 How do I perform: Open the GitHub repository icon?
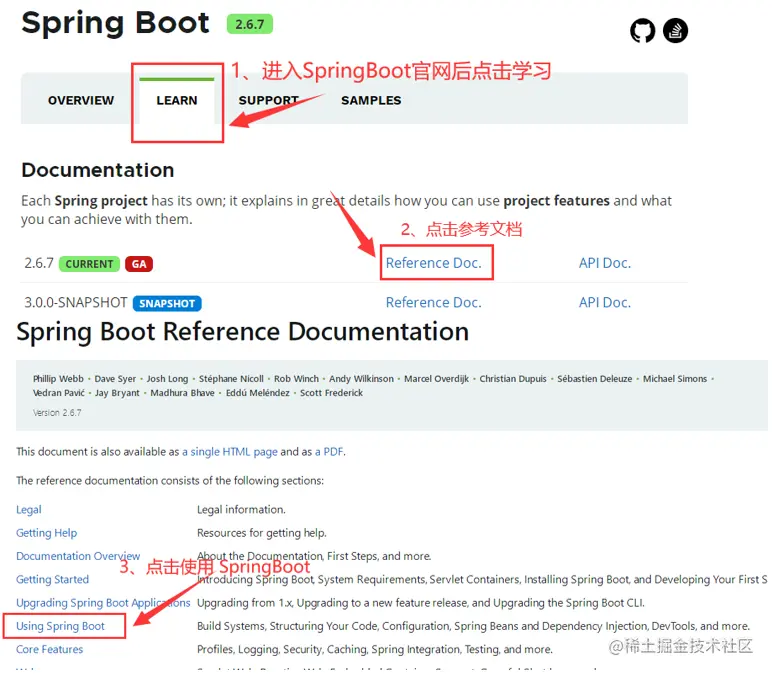click(x=643, y=31)
